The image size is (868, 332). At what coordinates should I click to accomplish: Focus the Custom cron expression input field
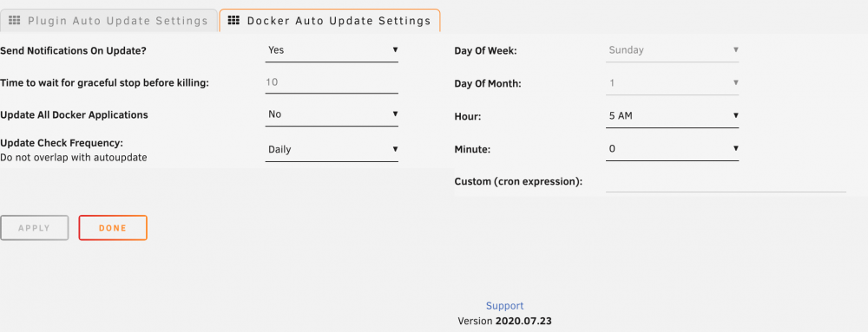point(726,182)
